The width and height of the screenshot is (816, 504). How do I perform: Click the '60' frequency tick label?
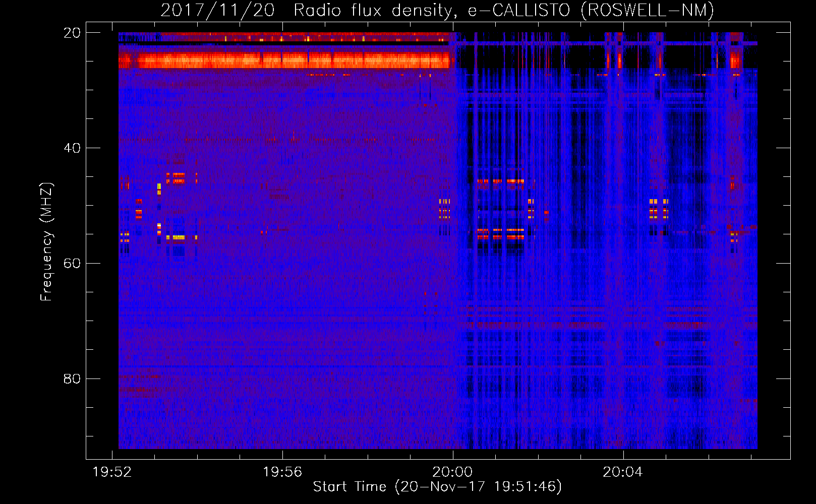coord(72,264)
